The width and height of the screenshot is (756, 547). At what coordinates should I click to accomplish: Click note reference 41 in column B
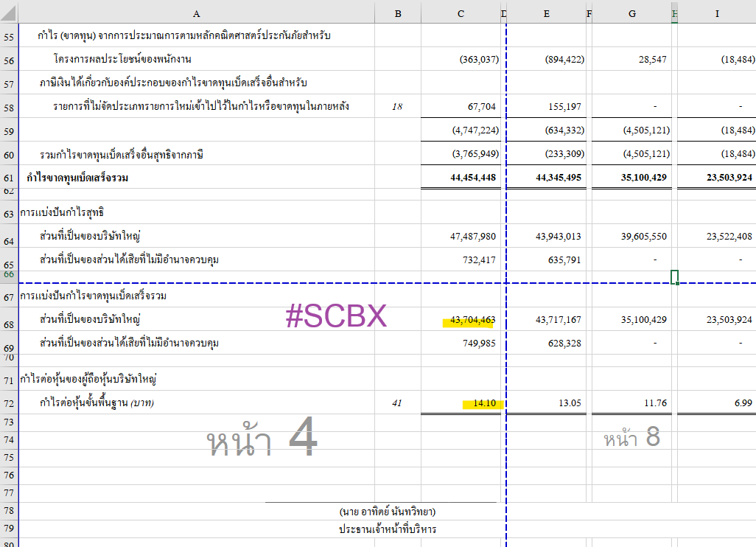(397, 403)
